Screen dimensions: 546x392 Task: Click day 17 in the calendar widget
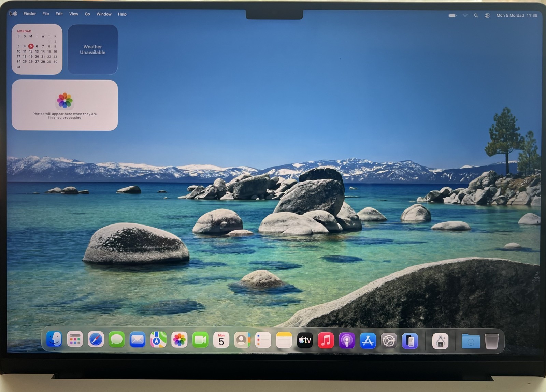(18, 57)
